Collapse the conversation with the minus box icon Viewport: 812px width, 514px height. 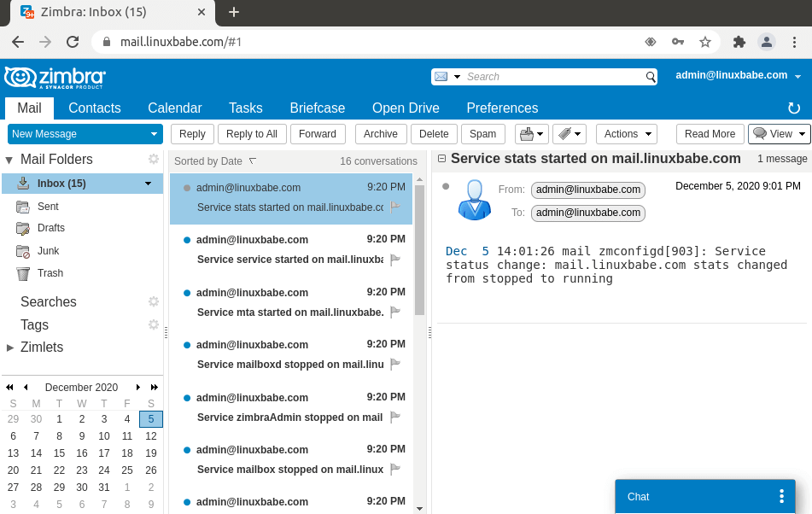click(441, 159)
